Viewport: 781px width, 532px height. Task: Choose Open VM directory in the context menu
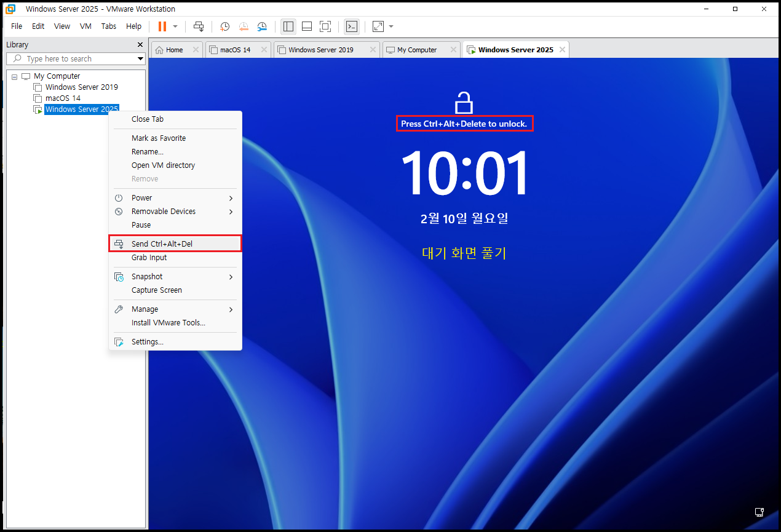click(175, 165)
